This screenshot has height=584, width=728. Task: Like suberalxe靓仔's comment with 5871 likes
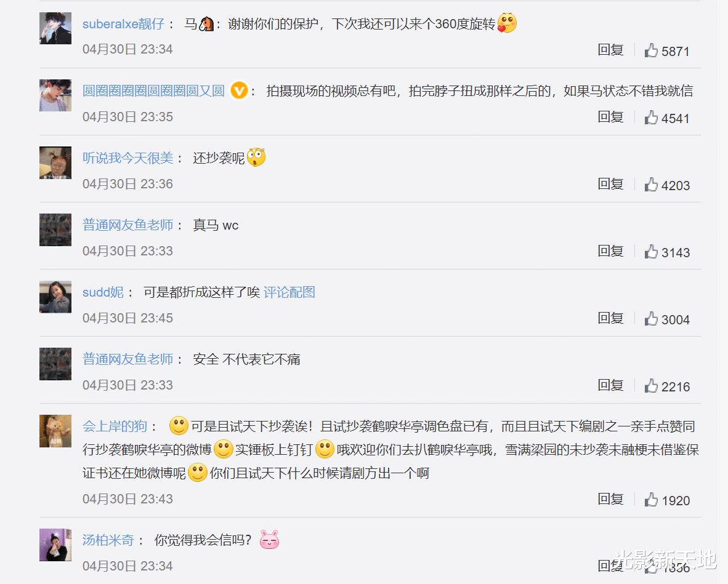tap(651, 50)
